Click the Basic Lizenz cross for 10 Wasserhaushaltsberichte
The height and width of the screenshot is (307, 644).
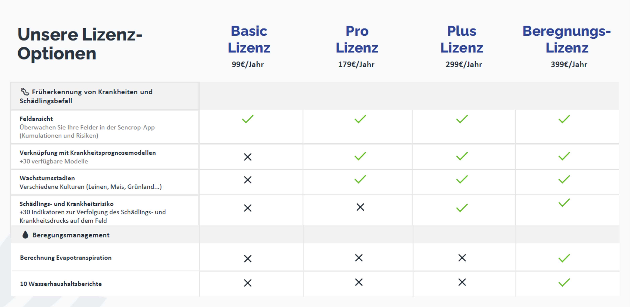[x=248, y=283]
